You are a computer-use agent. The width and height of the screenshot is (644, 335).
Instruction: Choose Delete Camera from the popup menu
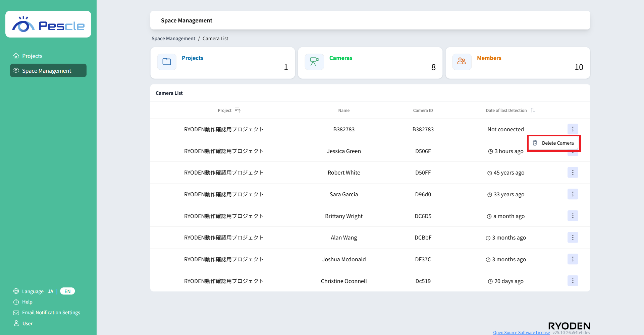[557, 143]
